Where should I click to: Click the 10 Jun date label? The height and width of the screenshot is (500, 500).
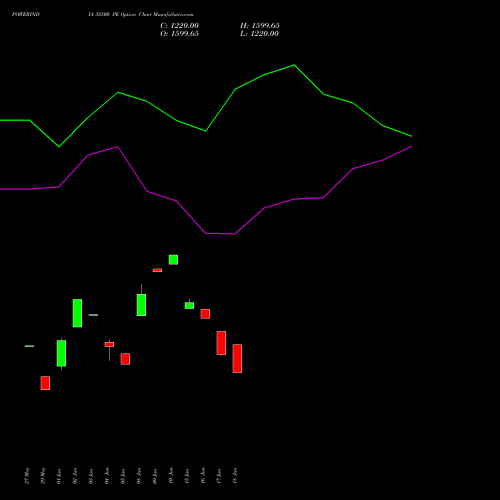coord(171,476)
